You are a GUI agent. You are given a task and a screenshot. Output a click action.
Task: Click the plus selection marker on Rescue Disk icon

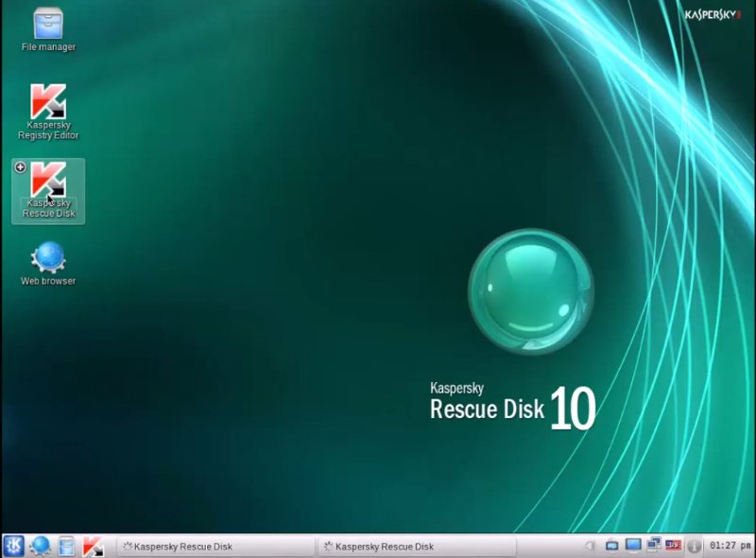[x=21, y=167]
